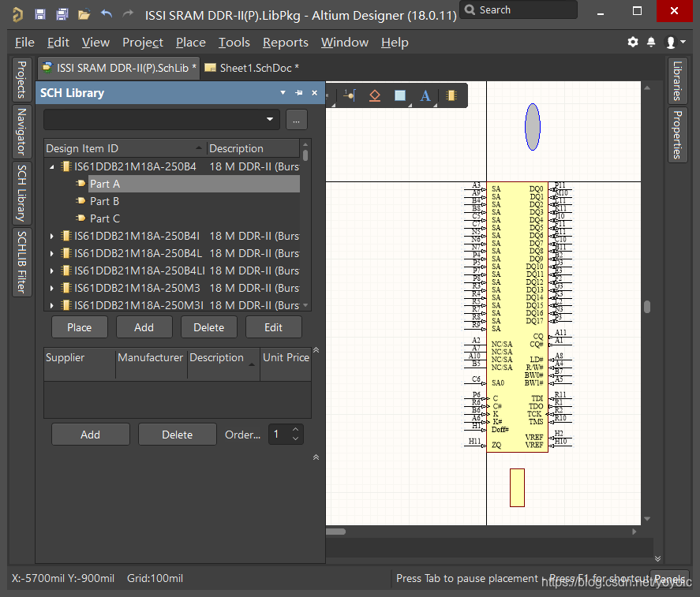Collapse the lower section double chevron
700x597 pixels.
(x=316, y=457)
